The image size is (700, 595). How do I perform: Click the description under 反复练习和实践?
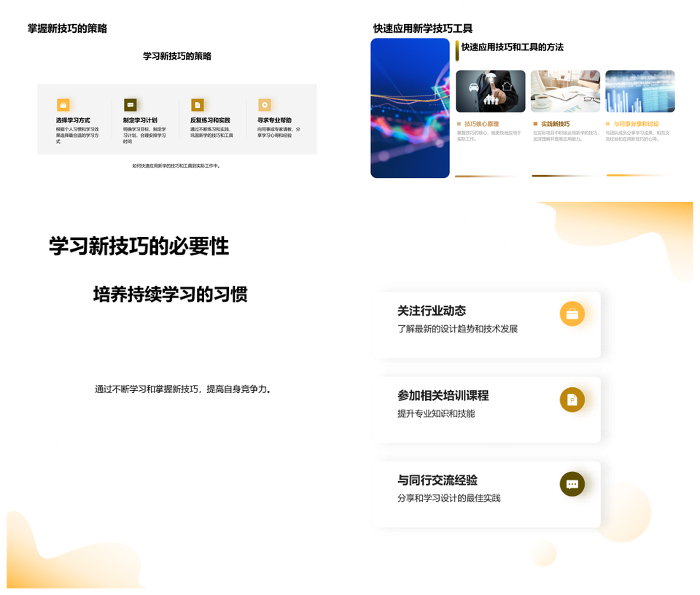pyautogui.click(x=211, y=132)
